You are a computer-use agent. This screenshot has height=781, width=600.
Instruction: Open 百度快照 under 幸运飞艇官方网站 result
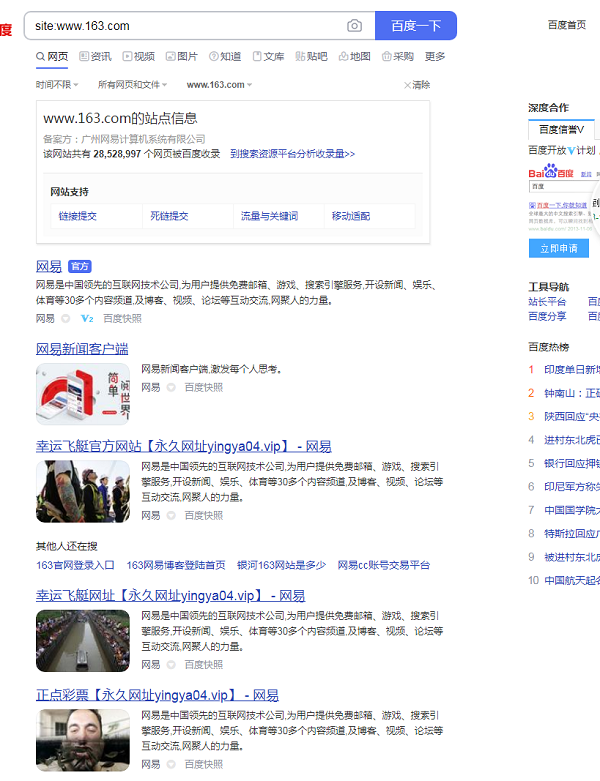point(204,515)
